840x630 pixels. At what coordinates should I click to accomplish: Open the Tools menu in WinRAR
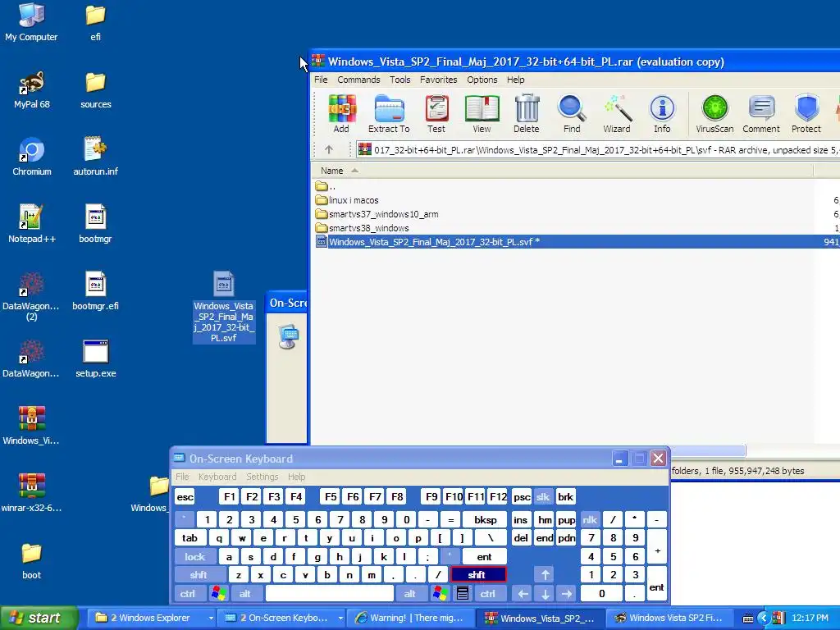pos(399,80)
